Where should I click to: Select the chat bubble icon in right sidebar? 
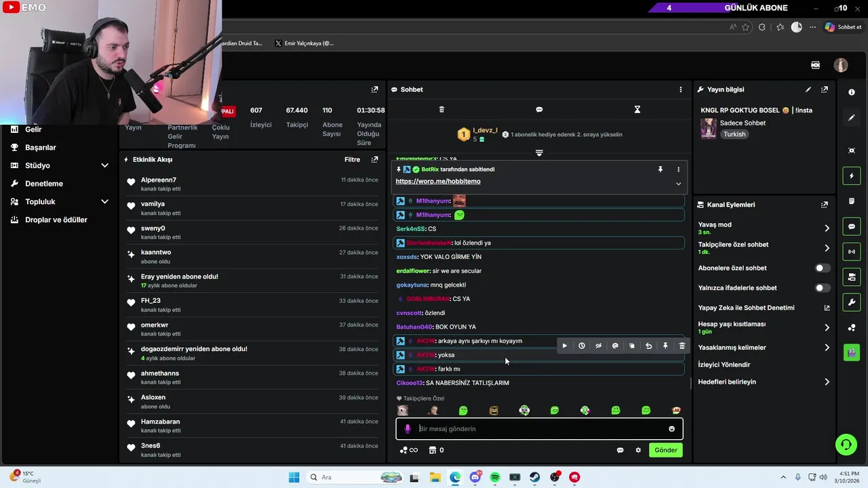pyautogui.click(x=852, y=226)
